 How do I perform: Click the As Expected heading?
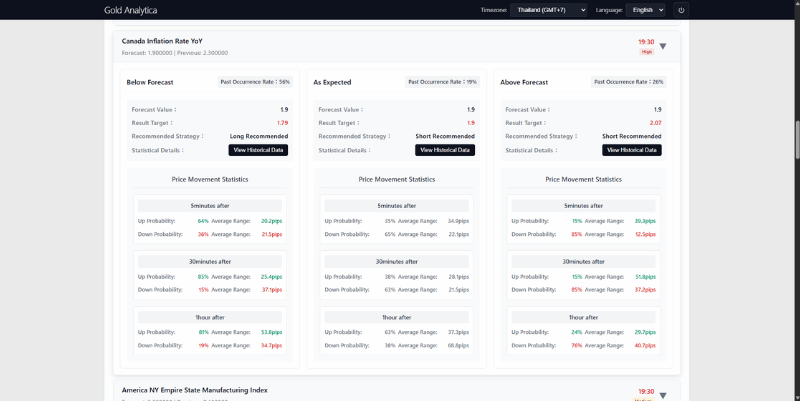point(332,82)
